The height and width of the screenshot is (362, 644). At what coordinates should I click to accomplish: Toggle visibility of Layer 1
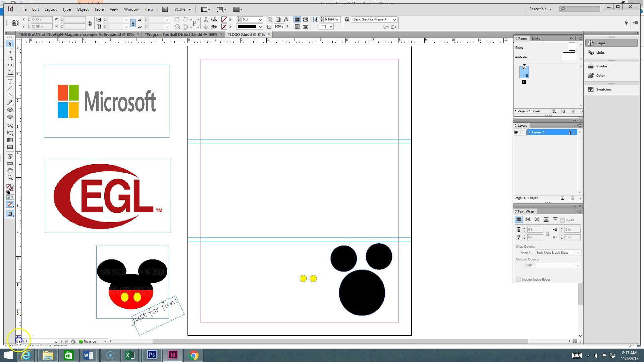point(517,132)
